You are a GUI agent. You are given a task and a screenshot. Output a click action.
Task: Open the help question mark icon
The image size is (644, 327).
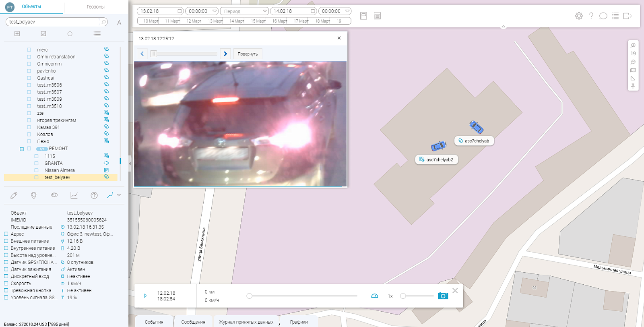[x=591, y=16]
